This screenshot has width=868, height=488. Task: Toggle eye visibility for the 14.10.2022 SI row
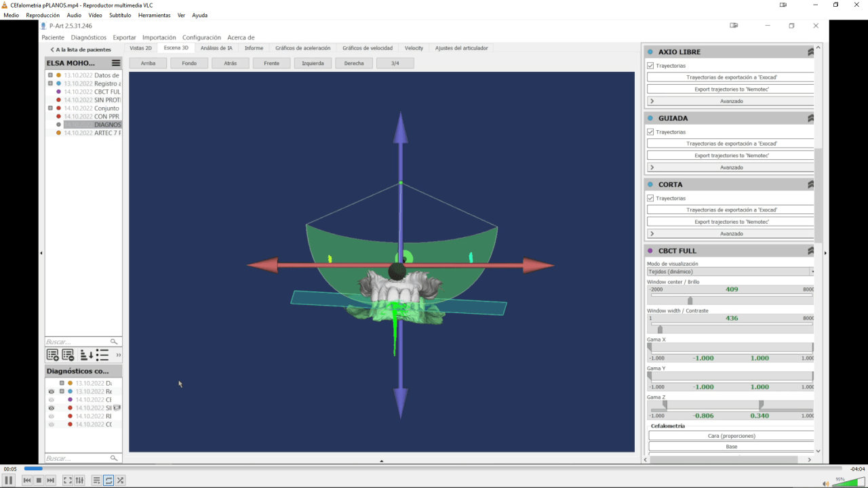[51, 408]
